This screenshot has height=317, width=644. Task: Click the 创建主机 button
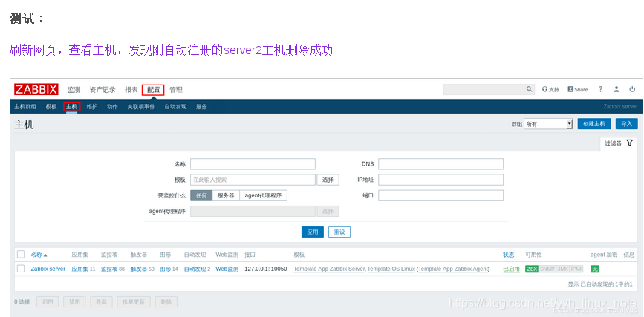coord(594,124)
